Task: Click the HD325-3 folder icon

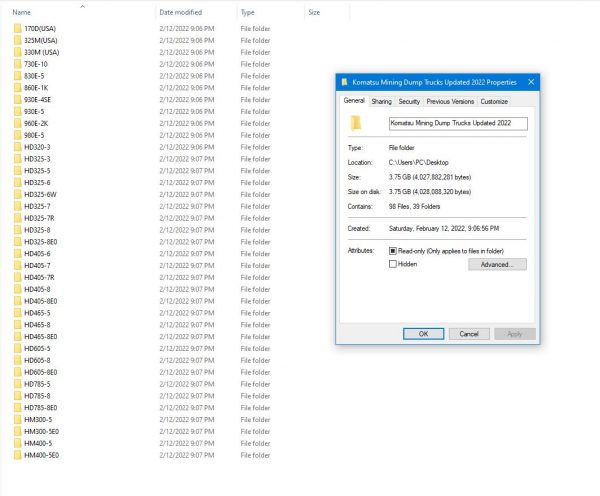Action: point(18,159)
